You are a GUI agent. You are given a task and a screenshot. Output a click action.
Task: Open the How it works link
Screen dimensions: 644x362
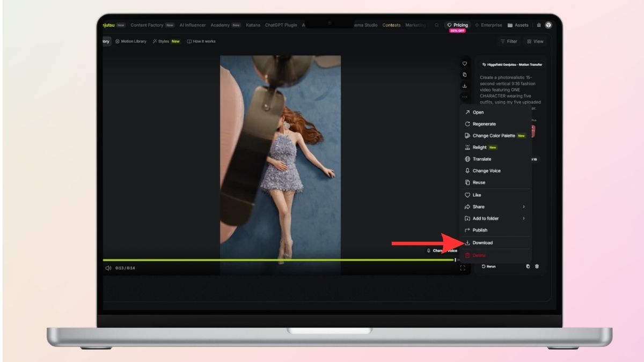click(x=201, y=41)
